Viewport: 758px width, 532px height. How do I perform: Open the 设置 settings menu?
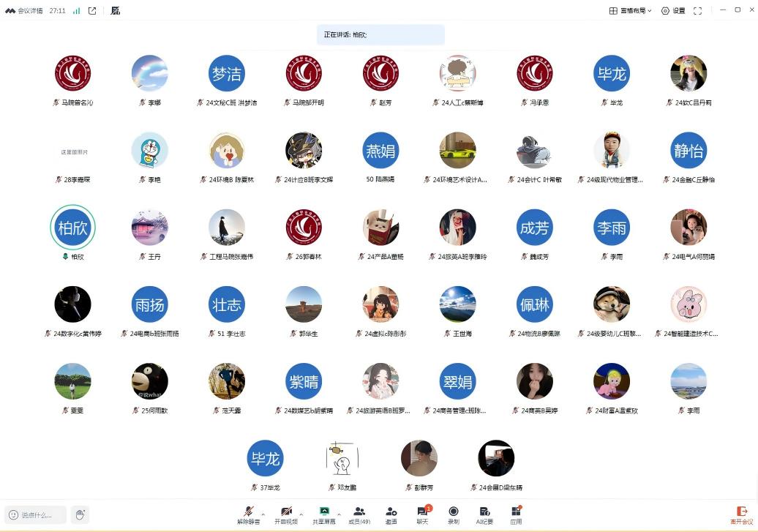[673, 11]
